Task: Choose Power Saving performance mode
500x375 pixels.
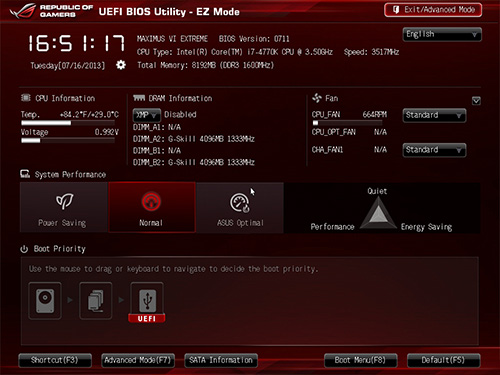Action: point(64,207)
